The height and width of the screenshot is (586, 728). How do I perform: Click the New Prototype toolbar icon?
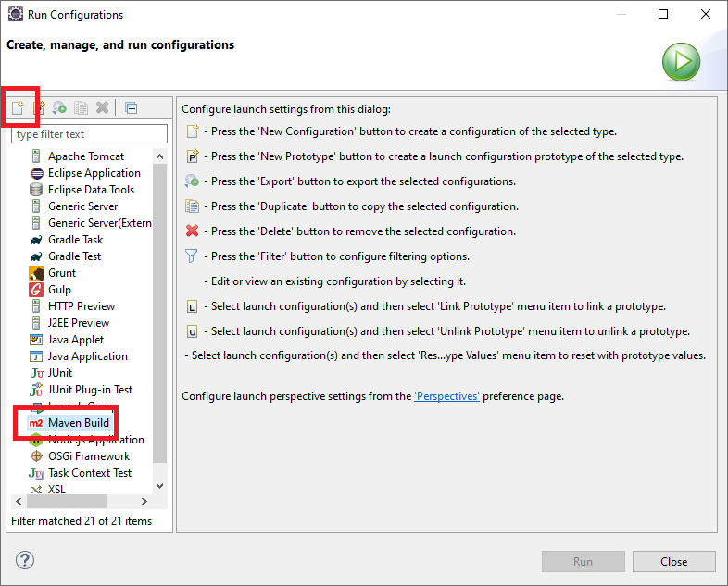[40, 107]
